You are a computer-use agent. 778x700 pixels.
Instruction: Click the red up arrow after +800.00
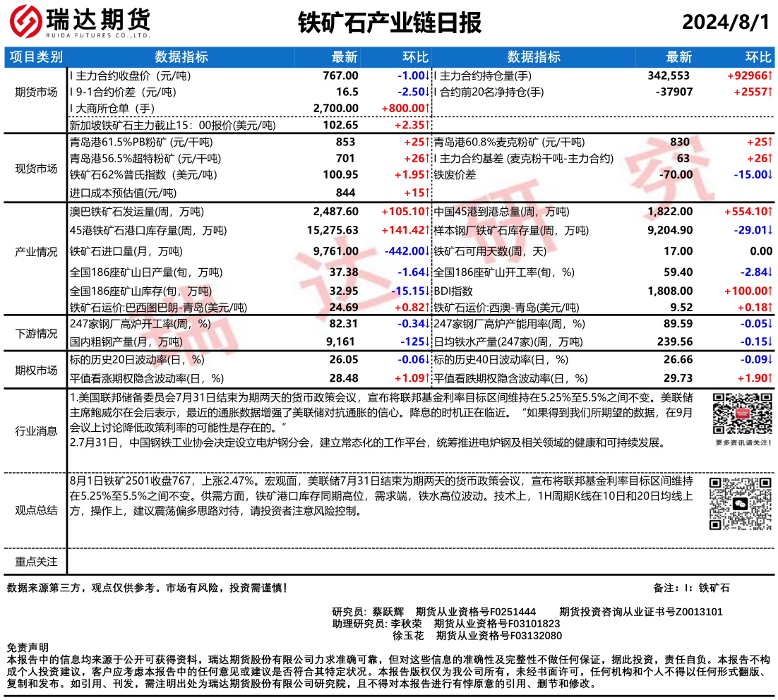point(428,109)
